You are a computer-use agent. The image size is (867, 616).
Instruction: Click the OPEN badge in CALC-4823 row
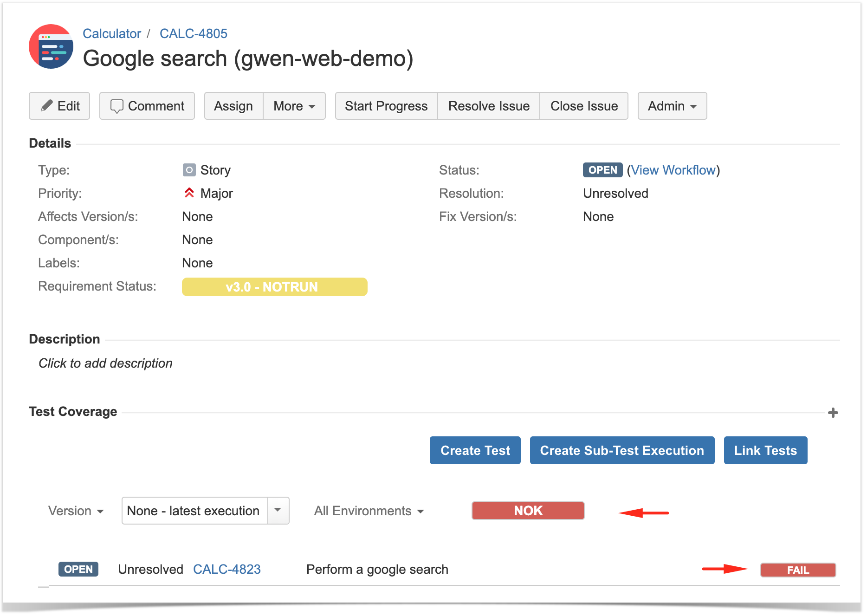(78, 569)
